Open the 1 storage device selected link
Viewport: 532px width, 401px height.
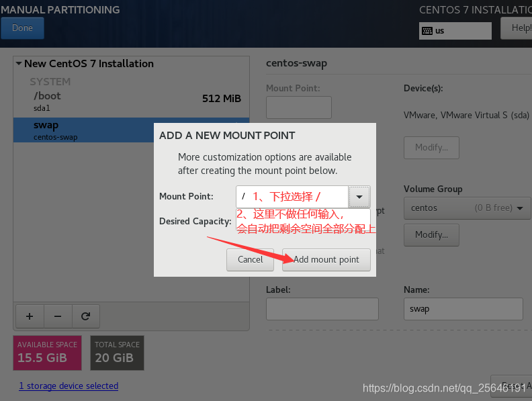[x=69, y=386]
